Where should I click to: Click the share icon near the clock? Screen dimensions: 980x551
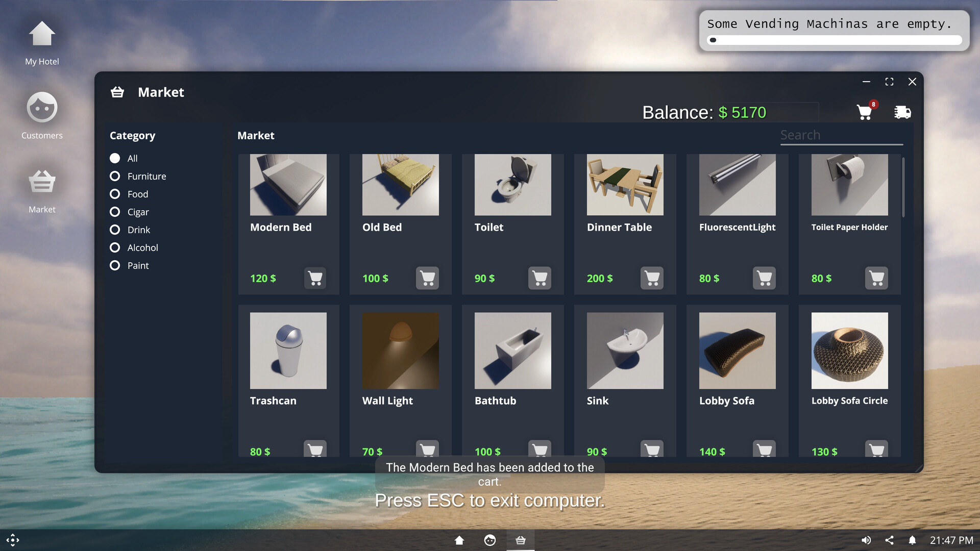pyautogui.click(x=889, y=540)
